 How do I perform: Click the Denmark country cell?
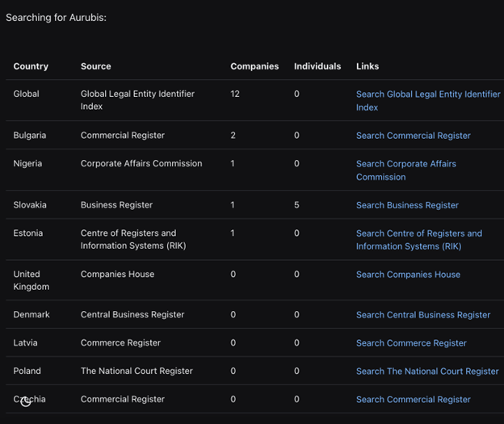tap(31, 314)
